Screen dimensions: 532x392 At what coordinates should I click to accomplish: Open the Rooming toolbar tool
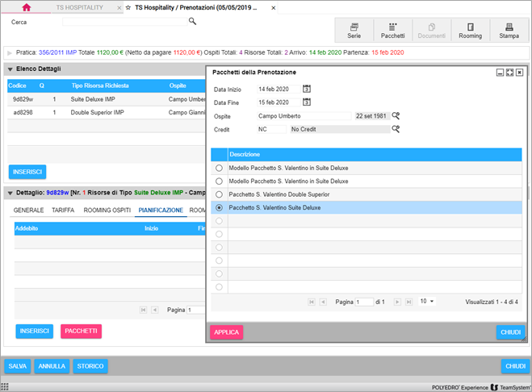(471, 31)
